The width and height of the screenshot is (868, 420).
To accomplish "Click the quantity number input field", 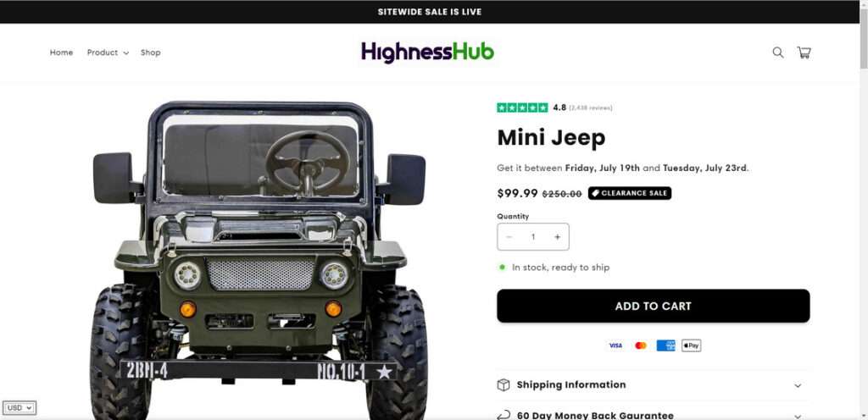I will (x=533, y=237).
